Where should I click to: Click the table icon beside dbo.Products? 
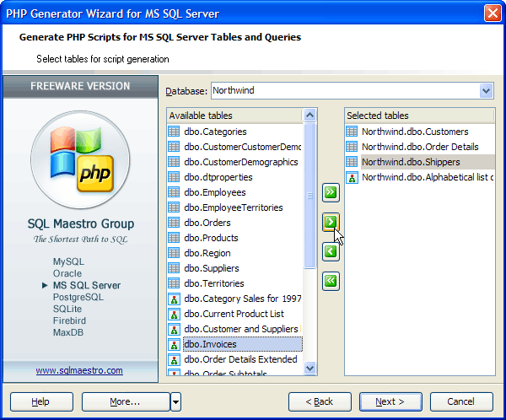tap(174, 238)
